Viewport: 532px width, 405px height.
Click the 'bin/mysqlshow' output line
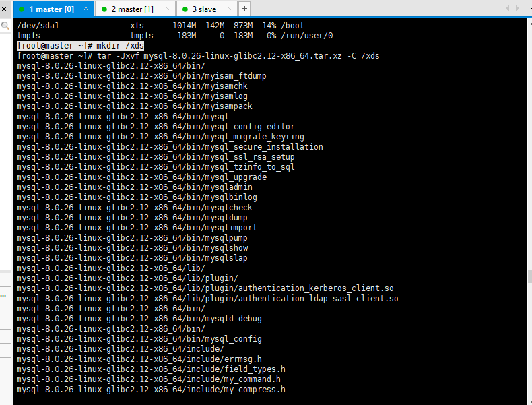tap(132, 248)
